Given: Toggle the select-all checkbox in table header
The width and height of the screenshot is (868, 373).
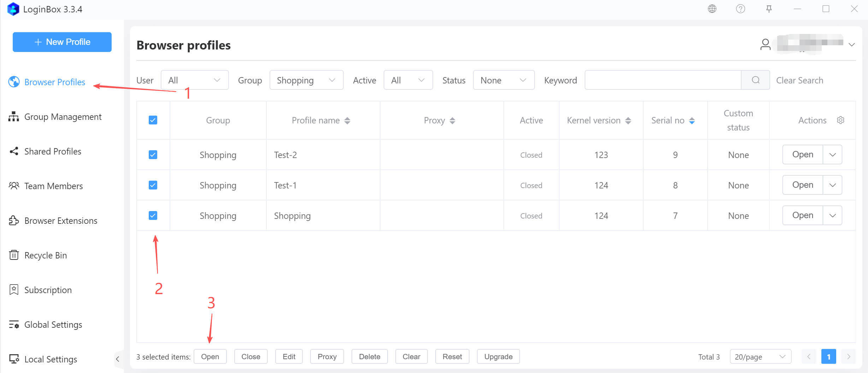Looking at the screenshot, I should (x=153, y=120).
